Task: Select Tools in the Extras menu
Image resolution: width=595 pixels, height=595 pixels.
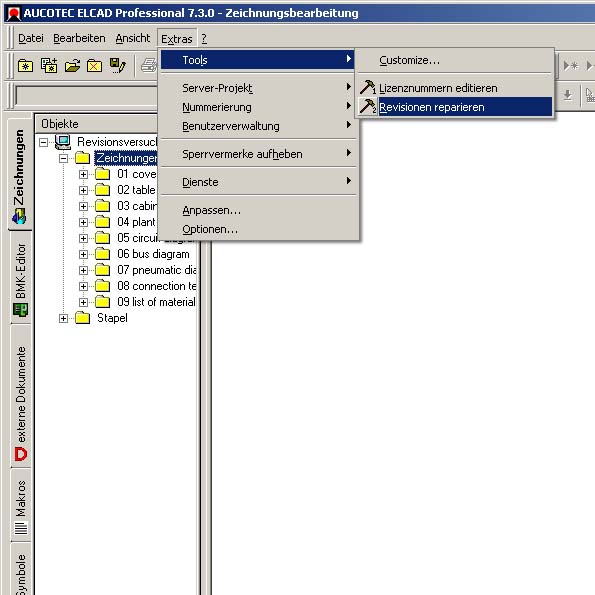Action: 257,60
